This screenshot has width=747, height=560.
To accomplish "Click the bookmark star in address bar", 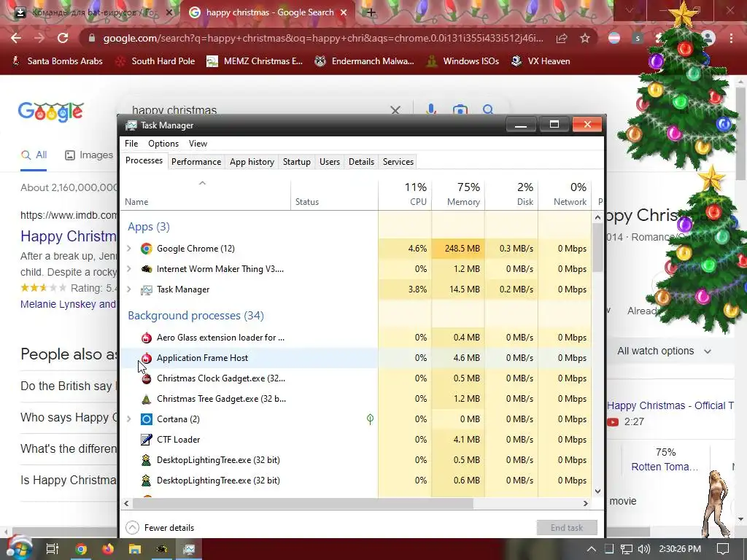I will (585, 38).
